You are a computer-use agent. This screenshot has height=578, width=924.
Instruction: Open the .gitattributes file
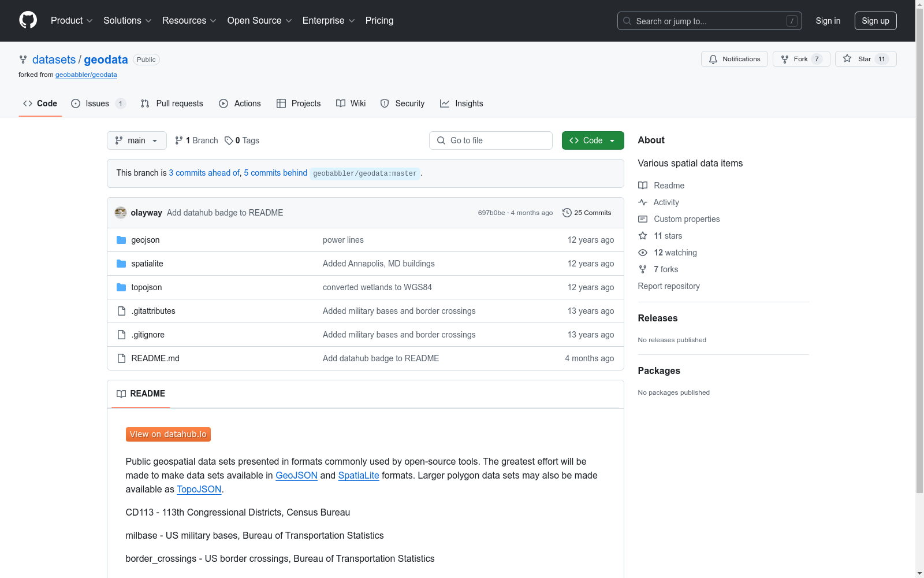(x=153, y=311)
